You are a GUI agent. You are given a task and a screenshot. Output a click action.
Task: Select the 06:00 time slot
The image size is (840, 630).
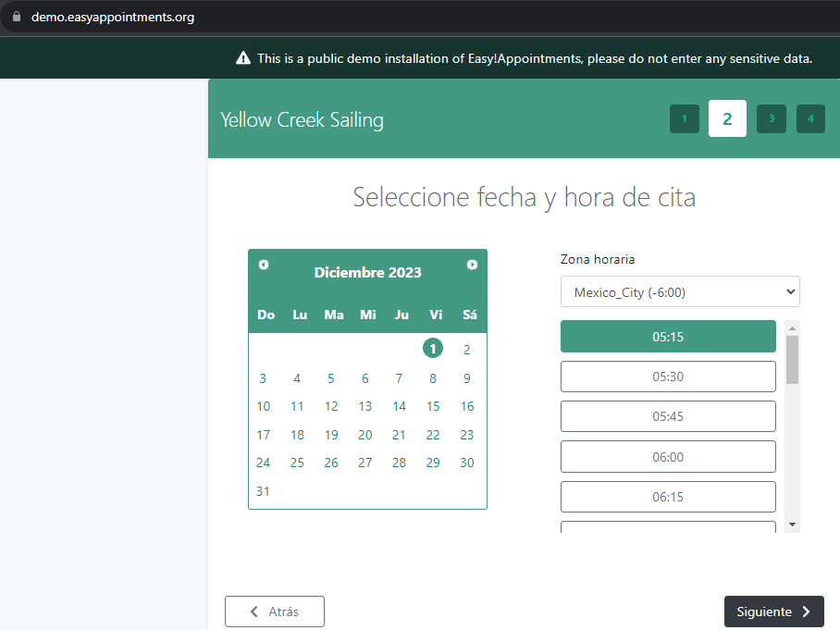[668, 456]
